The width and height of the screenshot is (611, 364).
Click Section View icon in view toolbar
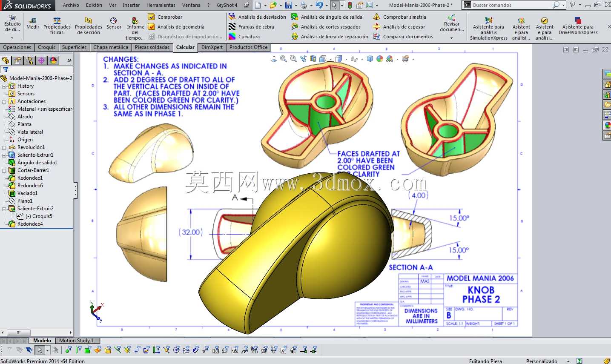(x=313, y=59)
